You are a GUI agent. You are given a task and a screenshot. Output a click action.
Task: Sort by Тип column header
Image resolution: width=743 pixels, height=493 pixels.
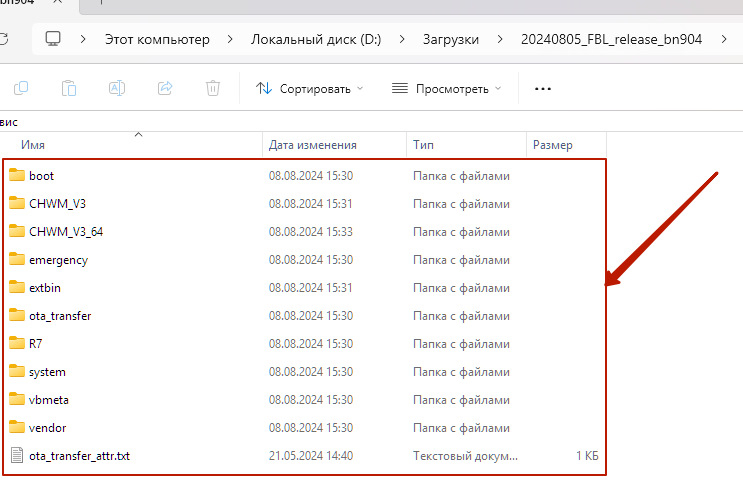(x=423, y=145)
